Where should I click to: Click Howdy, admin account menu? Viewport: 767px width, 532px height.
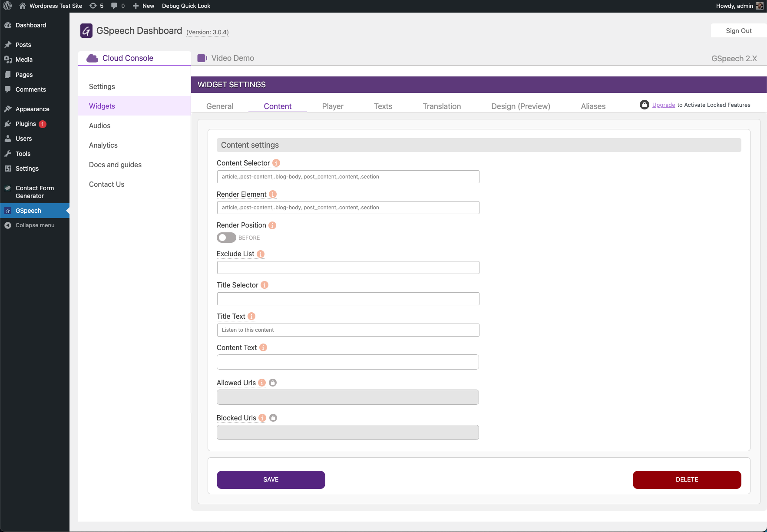[739, 6]
